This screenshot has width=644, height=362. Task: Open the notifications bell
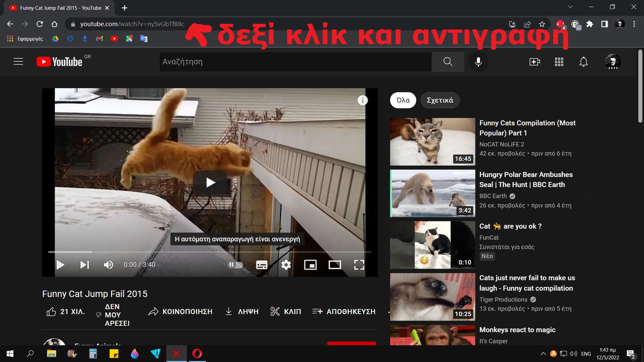click(x=584, y=62)
